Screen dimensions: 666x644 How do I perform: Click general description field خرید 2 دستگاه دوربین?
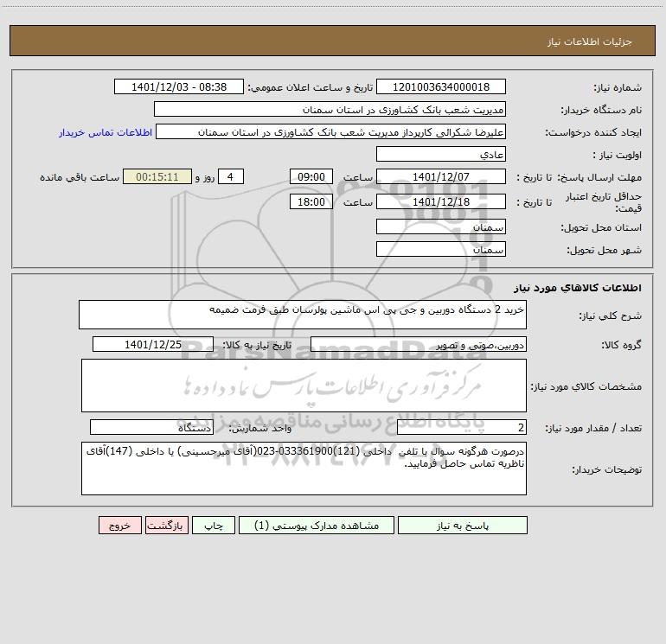click(303, 315)
